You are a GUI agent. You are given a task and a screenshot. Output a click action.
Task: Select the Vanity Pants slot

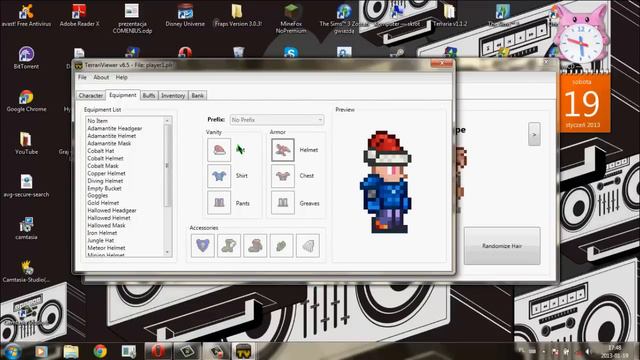(x=219, y=202)
